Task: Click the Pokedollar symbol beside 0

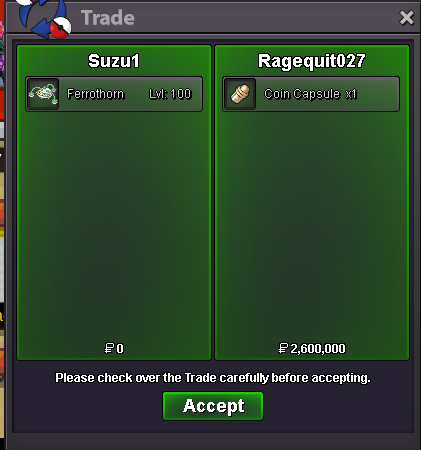Action: click(x=109, y=348)
